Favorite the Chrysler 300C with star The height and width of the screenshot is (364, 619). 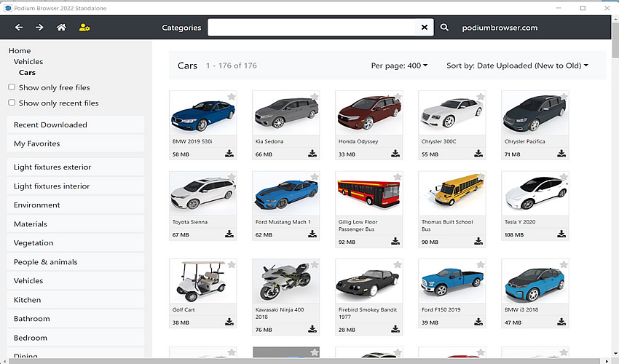pos(481,96)
